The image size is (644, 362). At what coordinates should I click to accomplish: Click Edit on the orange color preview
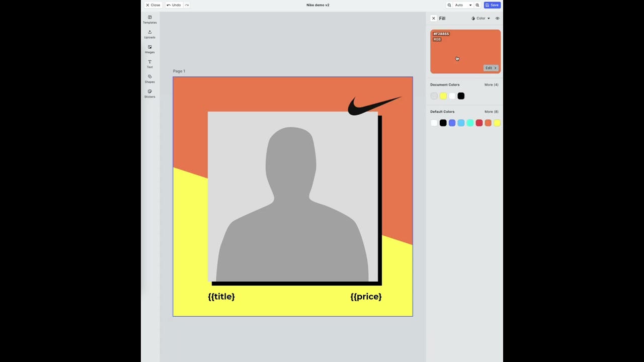pos(491,68)
